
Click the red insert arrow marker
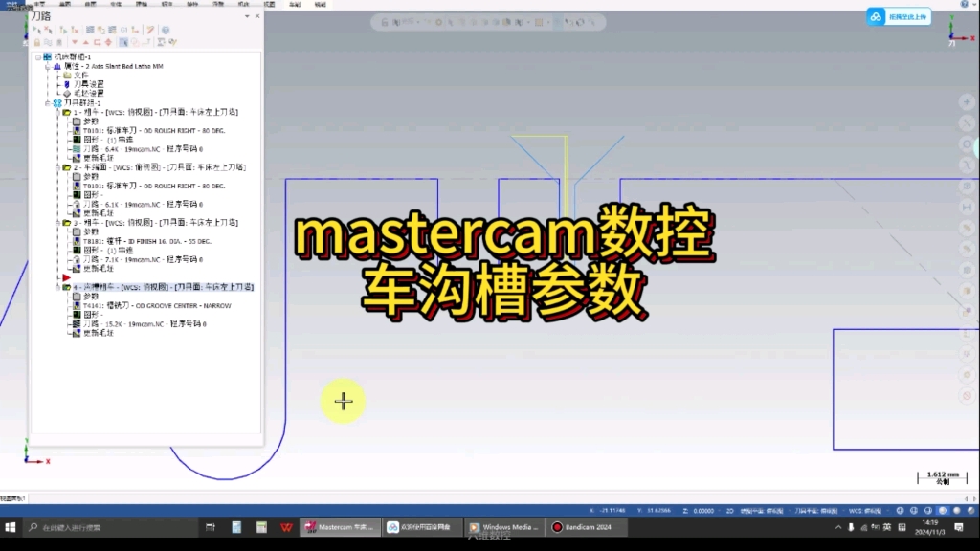pos(66,277)
